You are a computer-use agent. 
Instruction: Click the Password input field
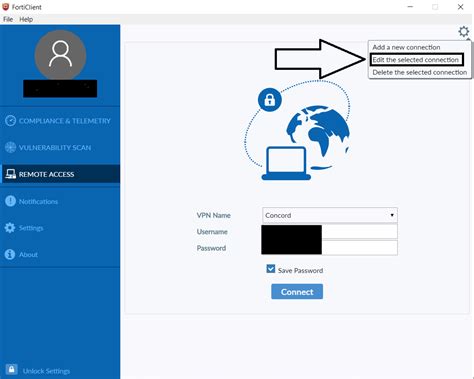329,248
